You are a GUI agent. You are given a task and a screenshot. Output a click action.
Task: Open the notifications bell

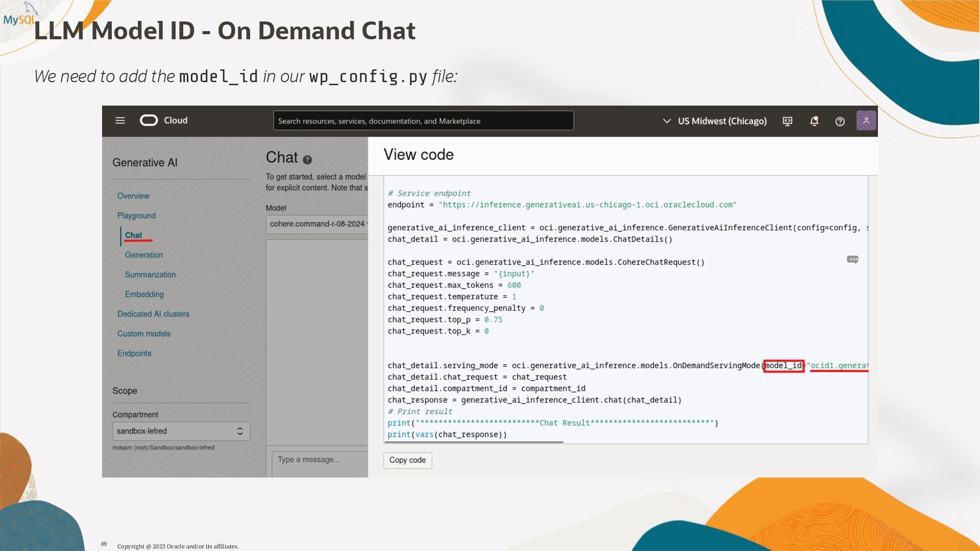click(x=814, y=121)
